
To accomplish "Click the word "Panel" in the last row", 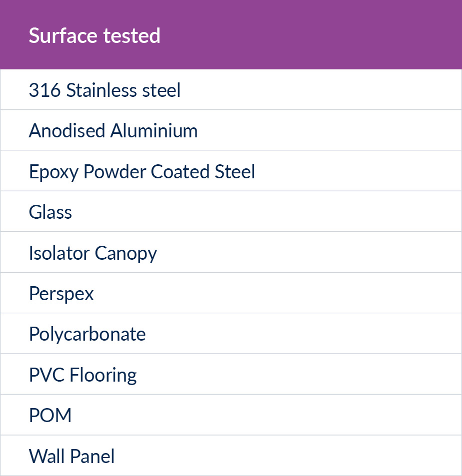I will pos(92,456).
